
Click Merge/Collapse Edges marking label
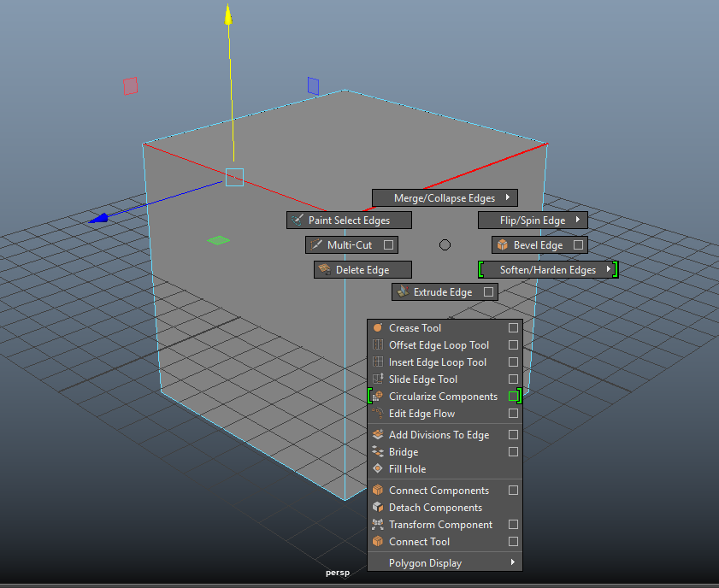[445, 198]
